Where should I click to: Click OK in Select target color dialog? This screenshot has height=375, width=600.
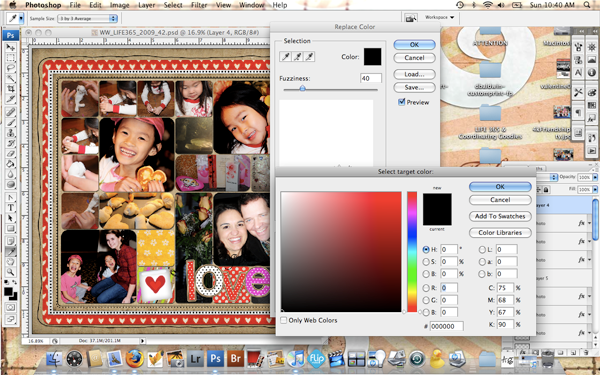click(500, 187)
